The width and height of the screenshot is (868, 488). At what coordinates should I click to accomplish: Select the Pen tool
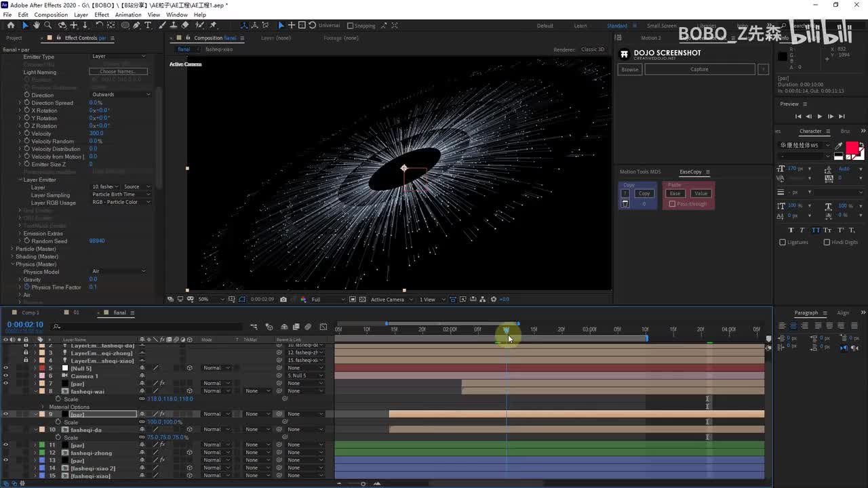(136, 26)
